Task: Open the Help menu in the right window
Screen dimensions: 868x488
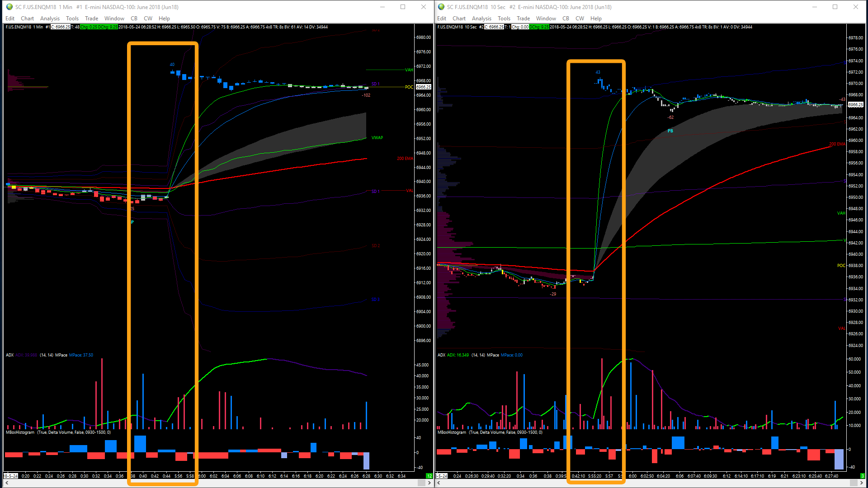Action: (596, 19)
